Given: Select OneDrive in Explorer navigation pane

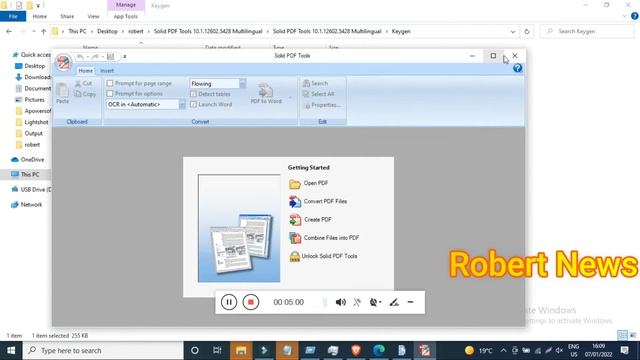Looking at the screenshot, I should (32, 160).
